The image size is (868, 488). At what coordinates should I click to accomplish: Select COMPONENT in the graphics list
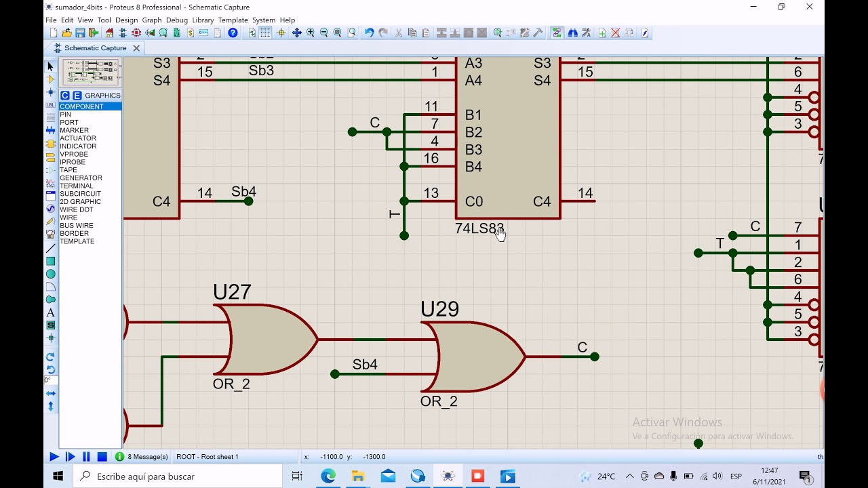click(90, 106)
